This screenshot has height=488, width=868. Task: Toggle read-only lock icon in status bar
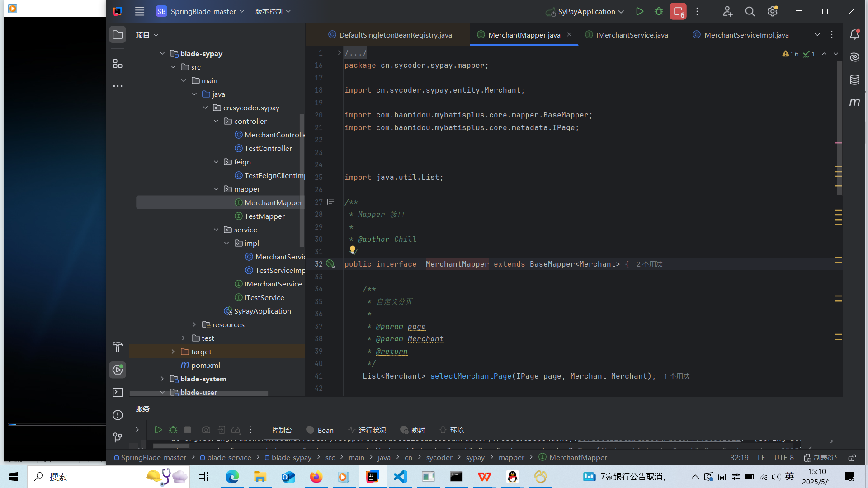pos(852,458)
